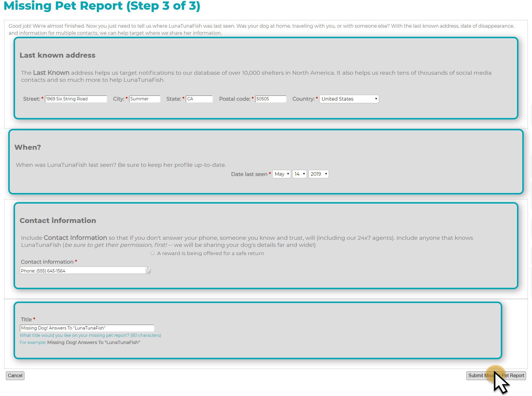Screen dimensions: 532x396
Task: Click the City text field
Action: pyautogui.click(x=144, y=99)
